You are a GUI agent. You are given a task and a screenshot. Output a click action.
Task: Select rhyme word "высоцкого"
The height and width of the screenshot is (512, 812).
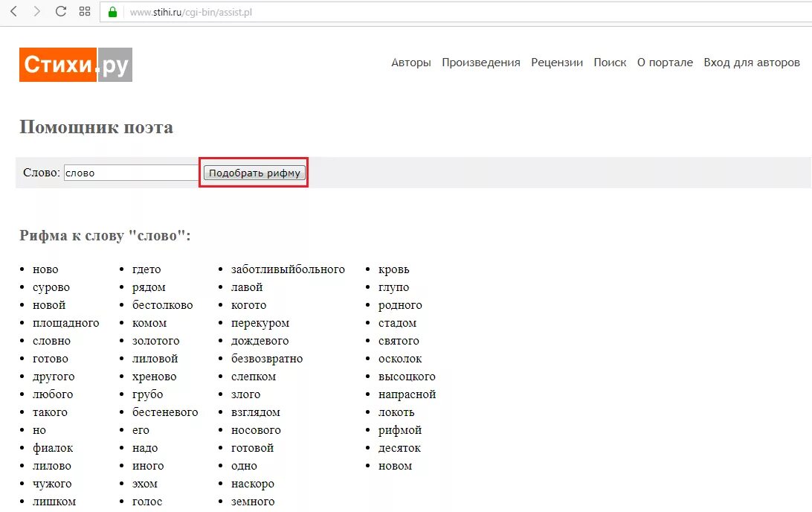point(407,377)
